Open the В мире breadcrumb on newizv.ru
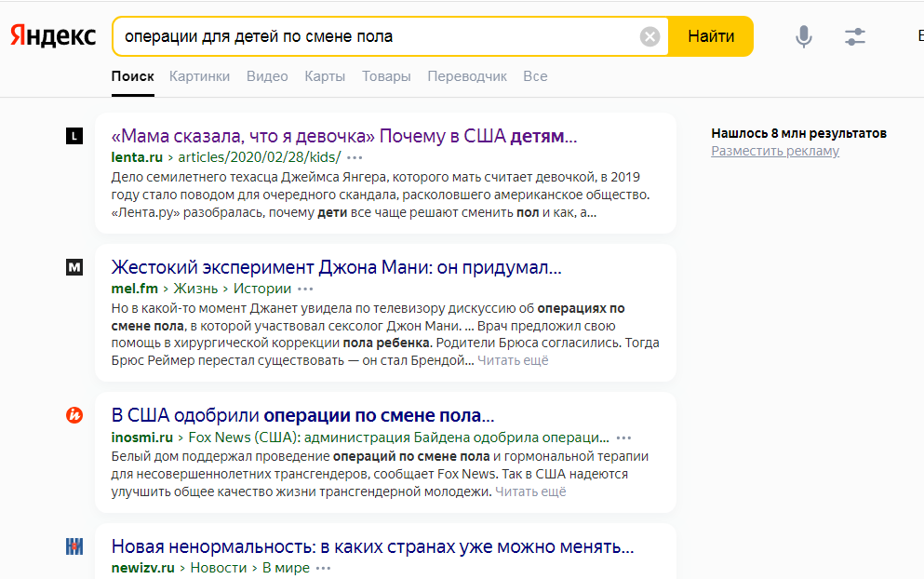924x579 pixels. (x=286, y=568)
